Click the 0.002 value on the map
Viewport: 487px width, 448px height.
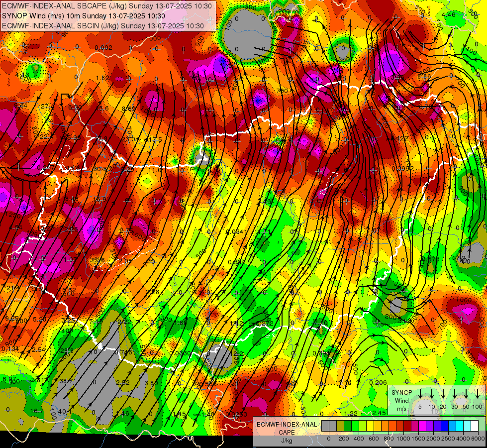[x=103, y=48]
